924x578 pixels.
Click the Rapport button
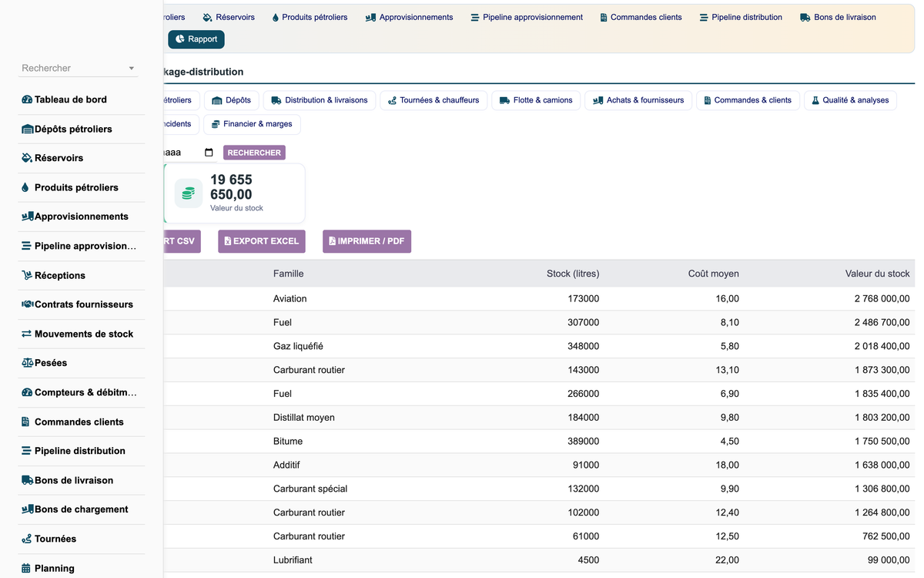(196, 39)
